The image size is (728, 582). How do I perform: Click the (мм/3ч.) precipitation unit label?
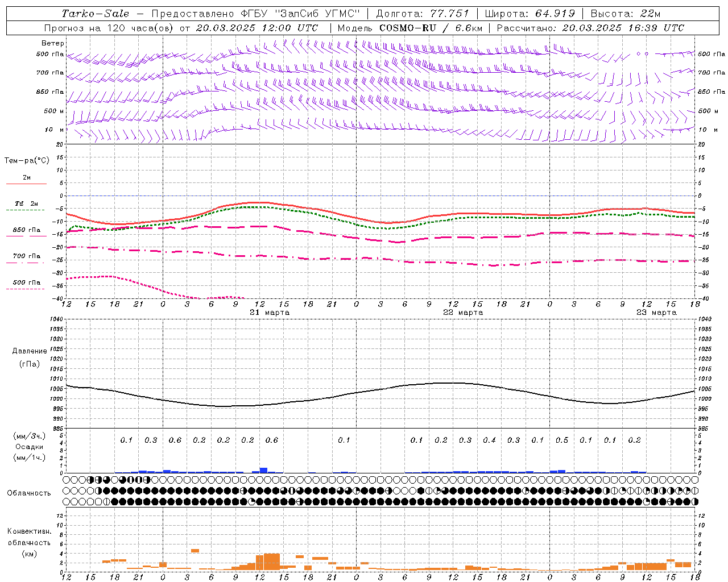click(x=30, y=436)
